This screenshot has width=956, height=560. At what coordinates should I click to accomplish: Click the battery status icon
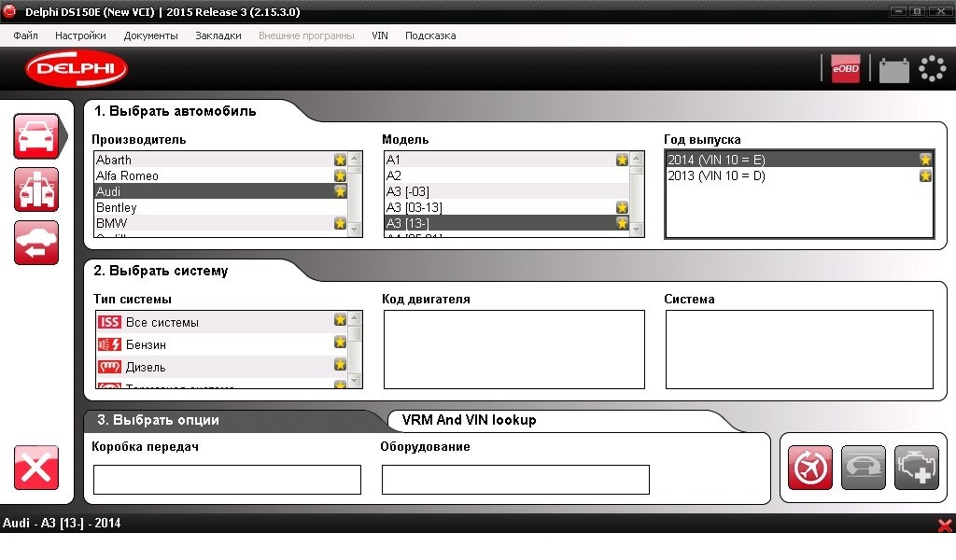point(893,69)
